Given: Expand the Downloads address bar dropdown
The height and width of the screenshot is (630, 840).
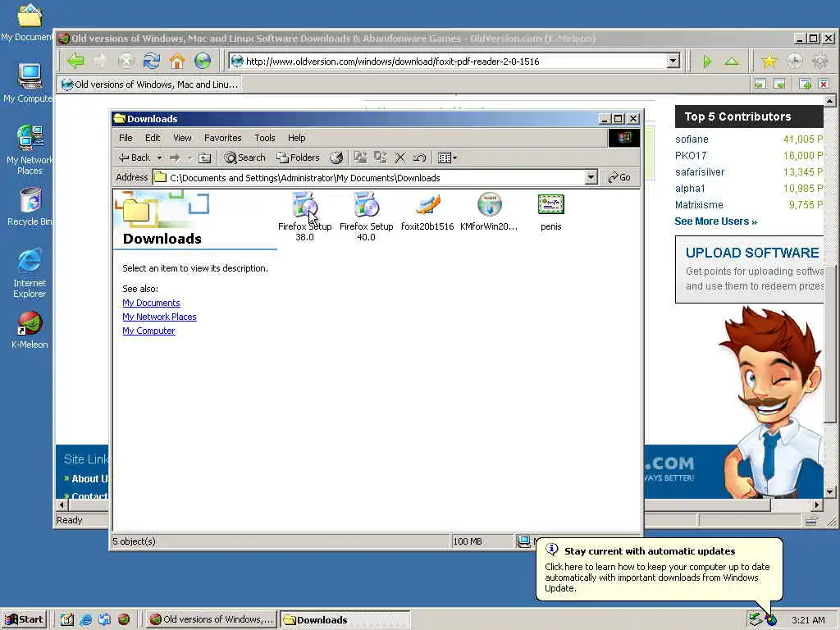Looking at the screenshot, I should click(x=591, y=177).
